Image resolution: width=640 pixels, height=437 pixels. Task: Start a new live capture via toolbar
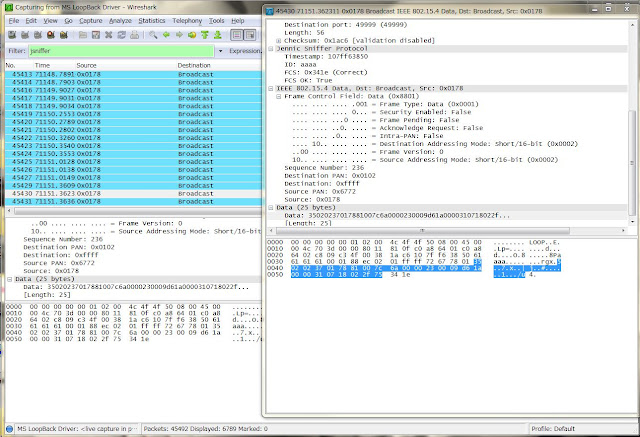38,35
